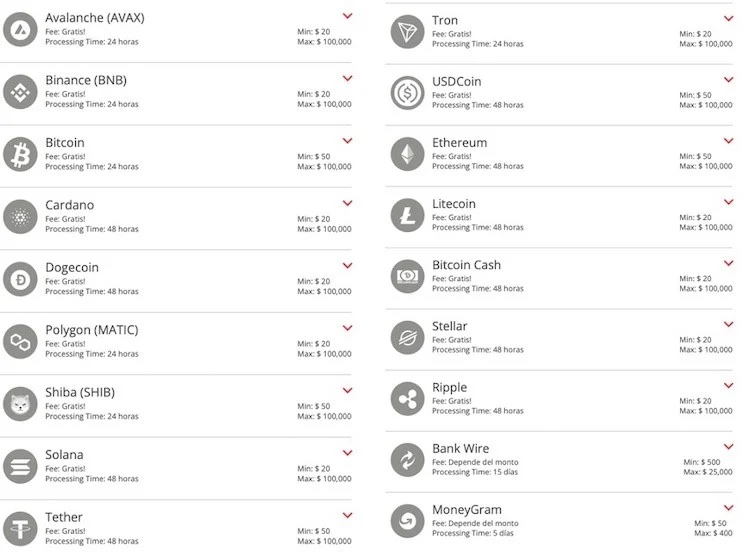Expand the USDCoin details arrow
Screen dimensions: 742x552
(728, 79)
